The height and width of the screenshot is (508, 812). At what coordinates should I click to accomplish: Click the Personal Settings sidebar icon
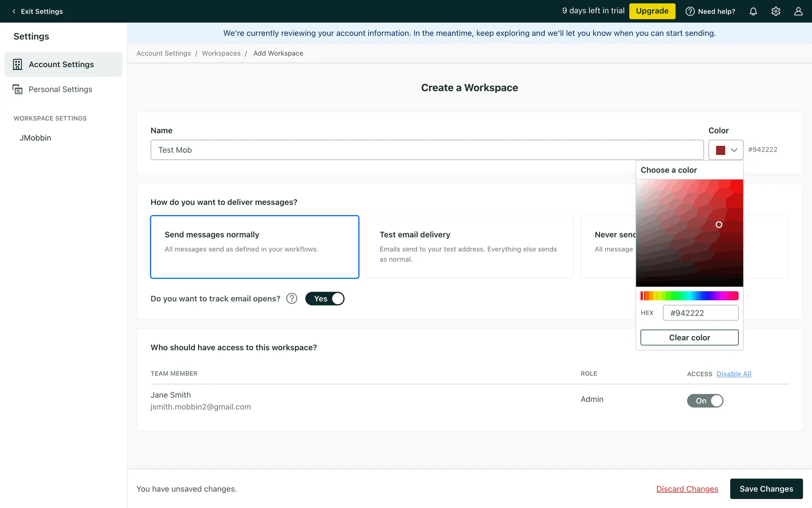[x=17, y=89]
